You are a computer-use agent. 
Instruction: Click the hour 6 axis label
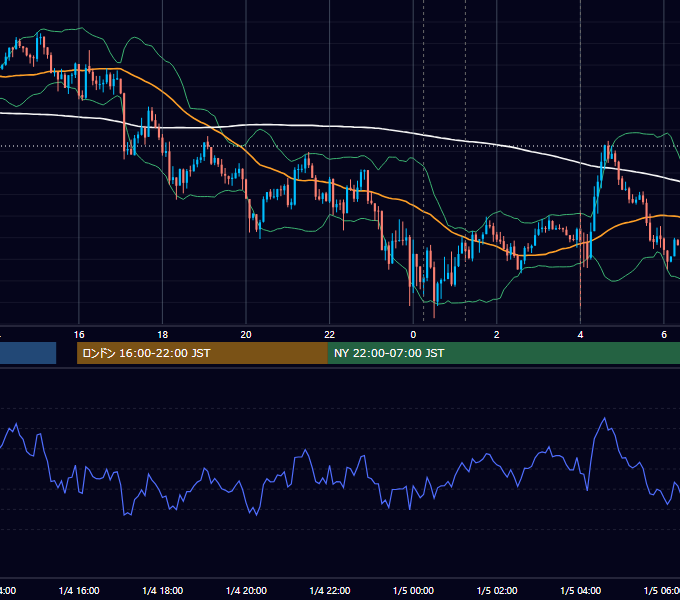664,335
